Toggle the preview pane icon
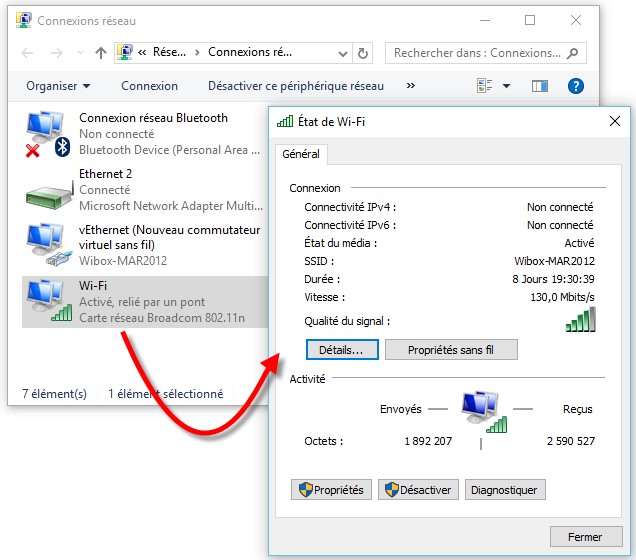Viewport: 636px width, 560px height. click(x=540, y=86)
